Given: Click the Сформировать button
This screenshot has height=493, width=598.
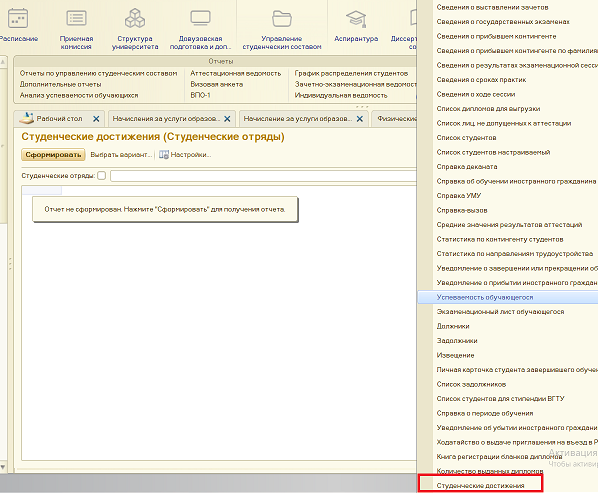Looking at the screenshot, I should pyautogui.click(x=53, y=154).
